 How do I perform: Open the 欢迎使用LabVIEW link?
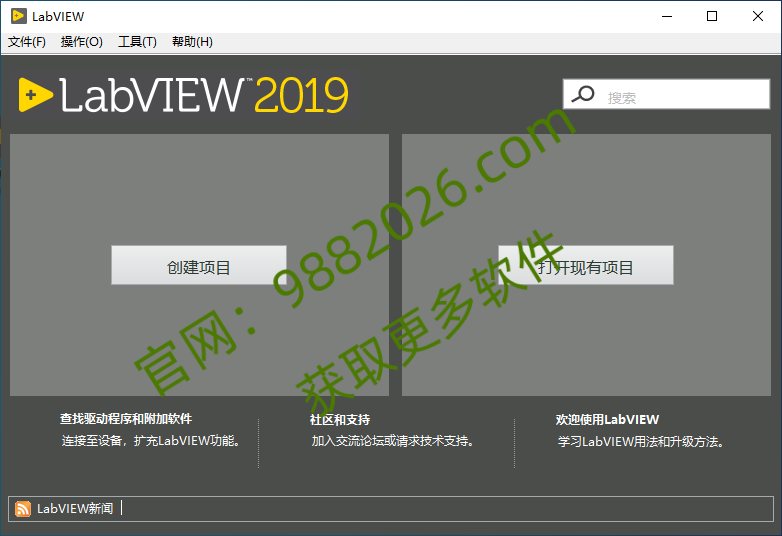607,420
